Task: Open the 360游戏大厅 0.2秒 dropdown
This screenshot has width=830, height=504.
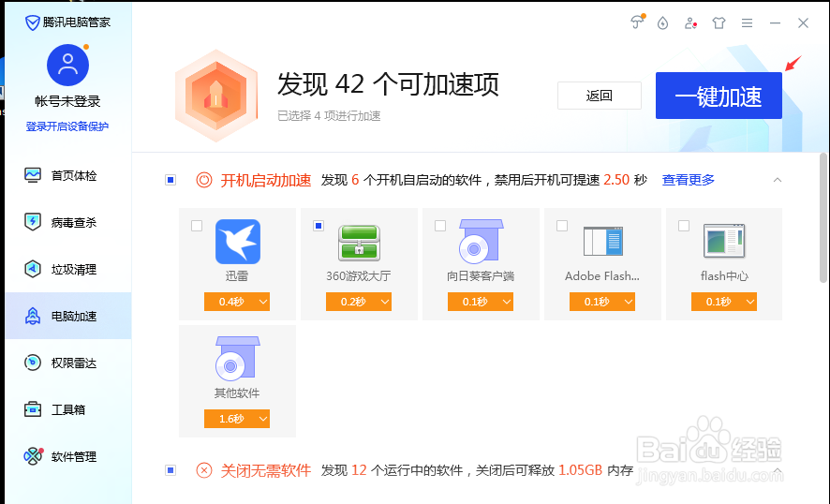Action: click(x=359, y=302)
